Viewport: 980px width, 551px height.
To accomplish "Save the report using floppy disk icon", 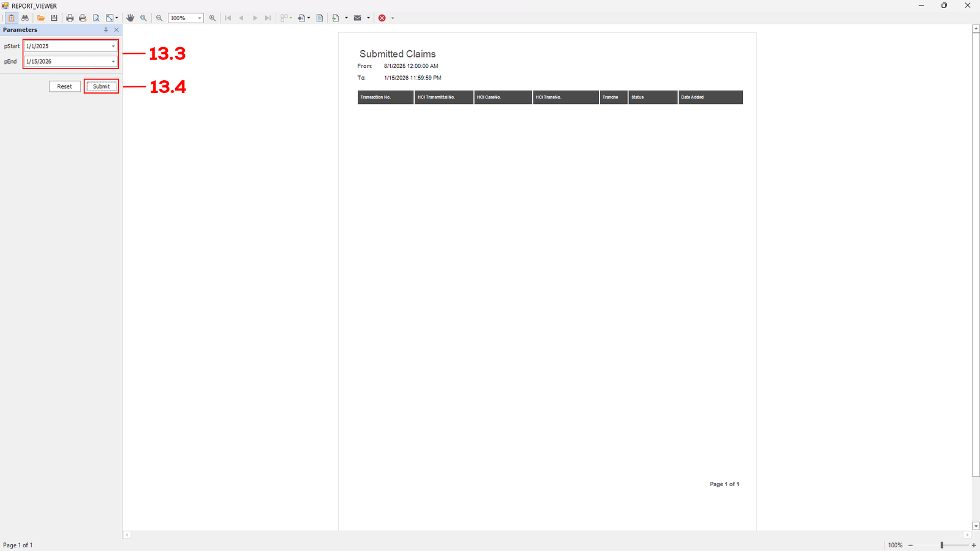I will click(x=54, y=18).
